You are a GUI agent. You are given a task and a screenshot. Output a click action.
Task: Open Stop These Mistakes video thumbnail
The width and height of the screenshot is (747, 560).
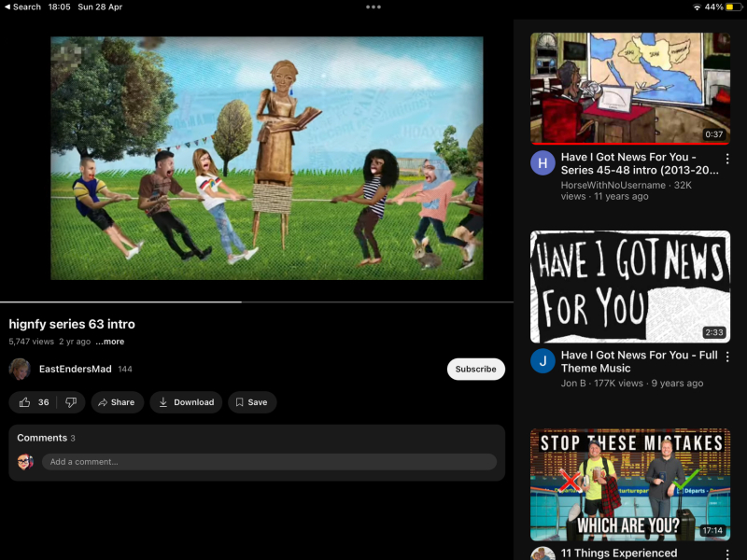click(629, 484)
